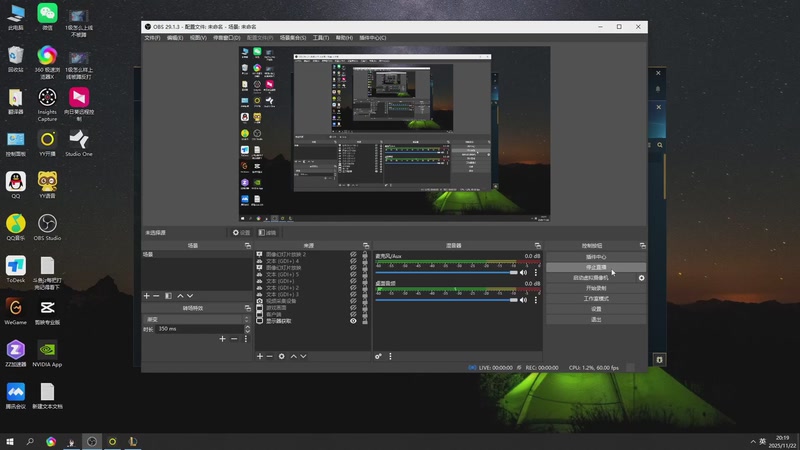The image size is (800, 450).
Task: Open the 工具(T) menu
Action: tap(321, 38)
